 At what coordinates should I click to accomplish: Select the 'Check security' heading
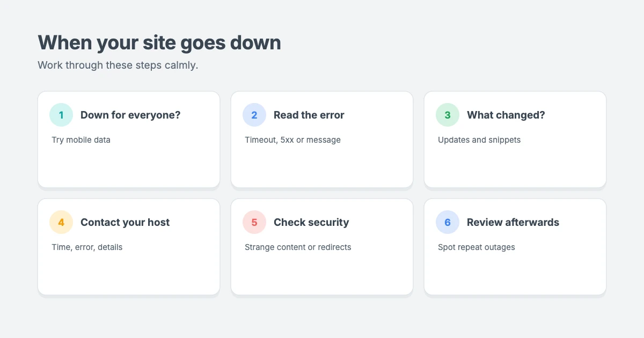311,222
